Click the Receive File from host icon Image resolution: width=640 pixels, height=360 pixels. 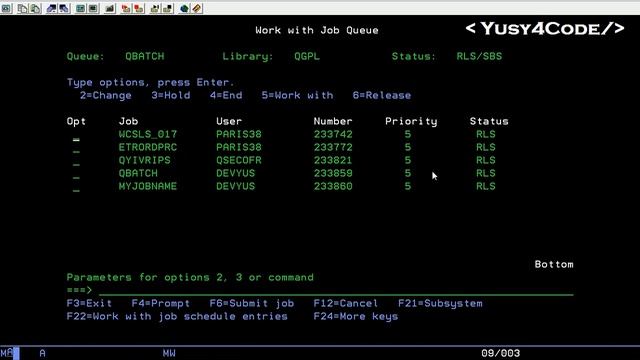tap(64, 8)
